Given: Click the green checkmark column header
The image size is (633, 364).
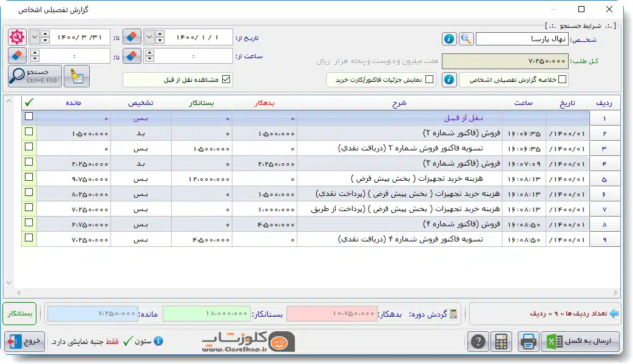Looking at the screenshot, I should (29, 103).
